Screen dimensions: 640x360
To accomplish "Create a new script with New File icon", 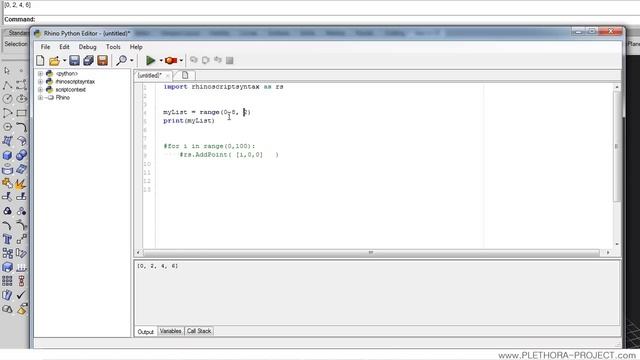I will click(40, 60).
